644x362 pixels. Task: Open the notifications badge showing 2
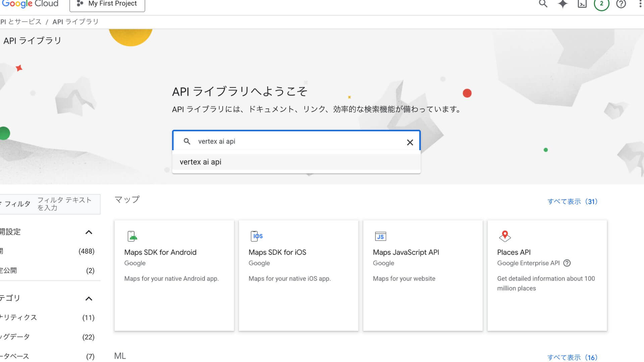(x=601, y=4)
